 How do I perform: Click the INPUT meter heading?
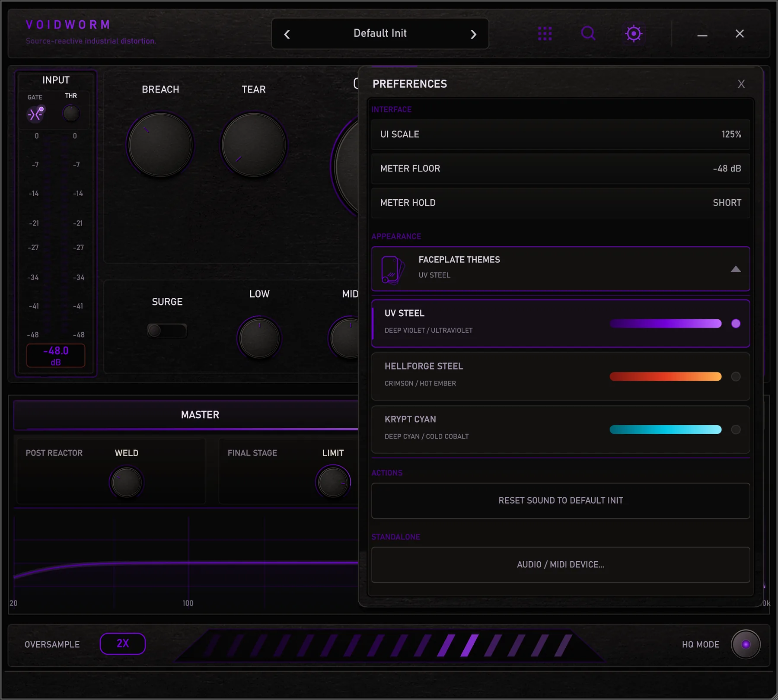[x=56, y=80]
